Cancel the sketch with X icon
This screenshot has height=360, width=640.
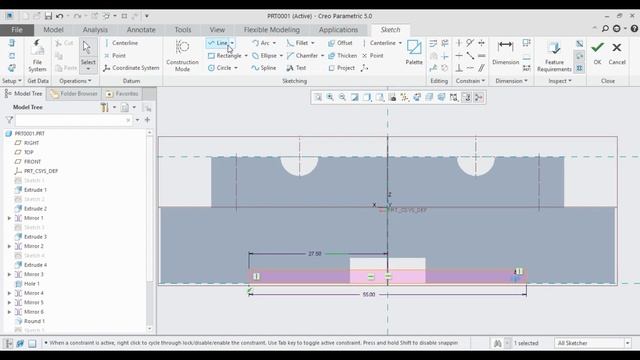click(617, 52)
